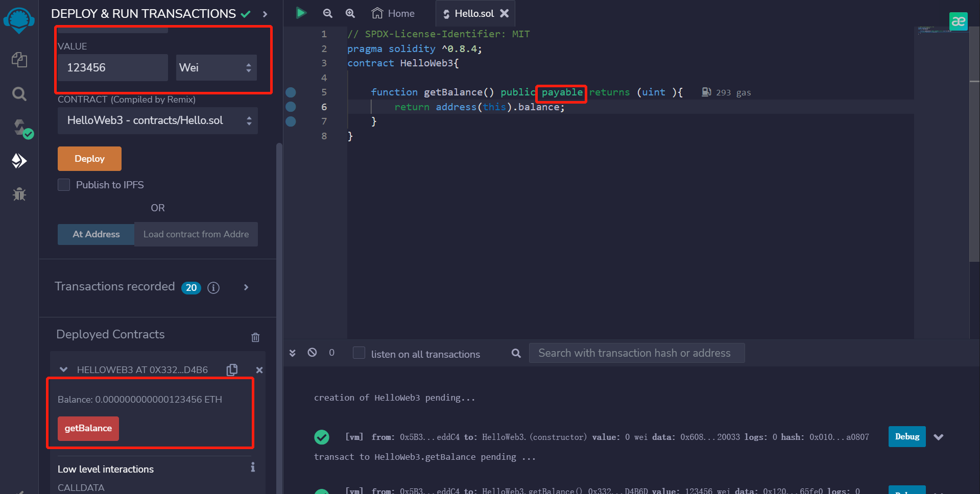Click 'transact to HelloWeb3.getBalance pending' log line

click(x=425, y=457)
